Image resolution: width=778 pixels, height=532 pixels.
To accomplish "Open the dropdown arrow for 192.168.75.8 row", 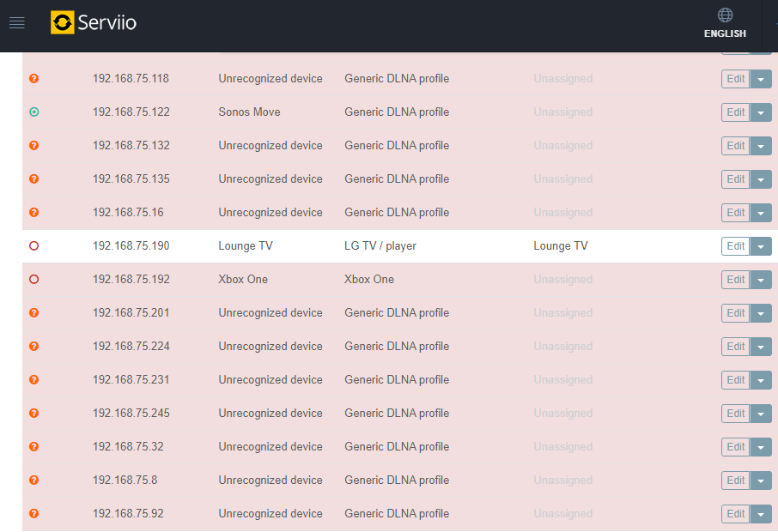I will pyautogui.click(x=761, y=481).
